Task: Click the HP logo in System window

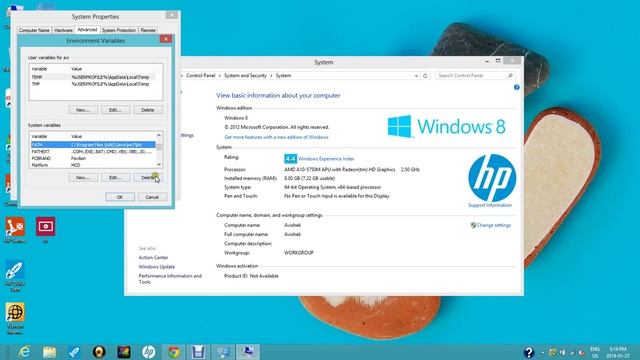Action: (x=492, y=178)
